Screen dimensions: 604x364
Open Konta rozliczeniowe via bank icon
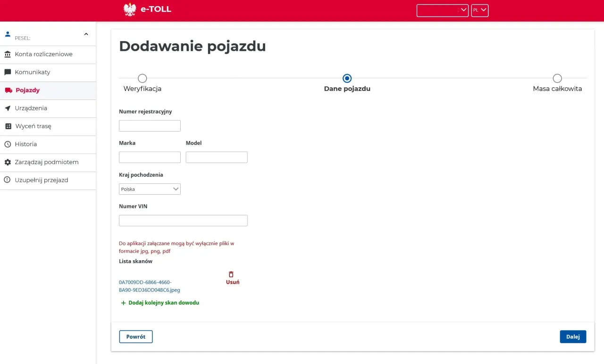[7, 54]
